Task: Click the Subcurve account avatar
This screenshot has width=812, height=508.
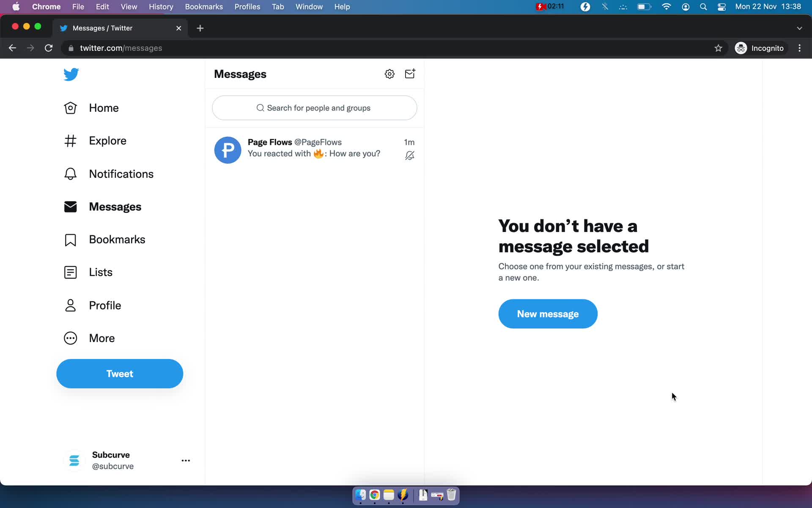Action: 74,461
